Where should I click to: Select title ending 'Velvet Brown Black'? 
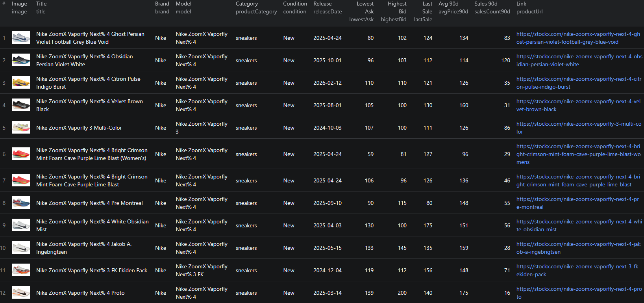(89, 105)
